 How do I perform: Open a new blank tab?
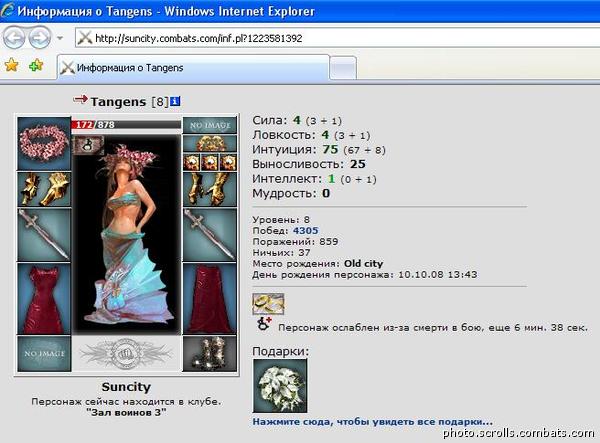tap(343, 68)
